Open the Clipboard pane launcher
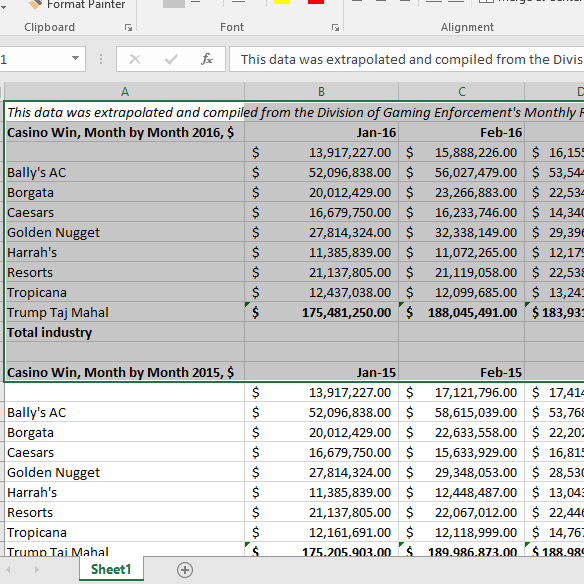The image size is (584, 584). pyautogui.click(x=128, y=28)
